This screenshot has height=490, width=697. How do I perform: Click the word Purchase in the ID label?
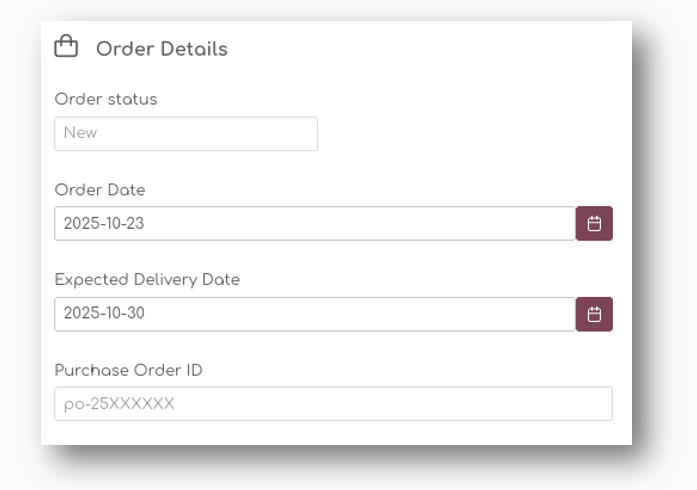pos(92,370)
